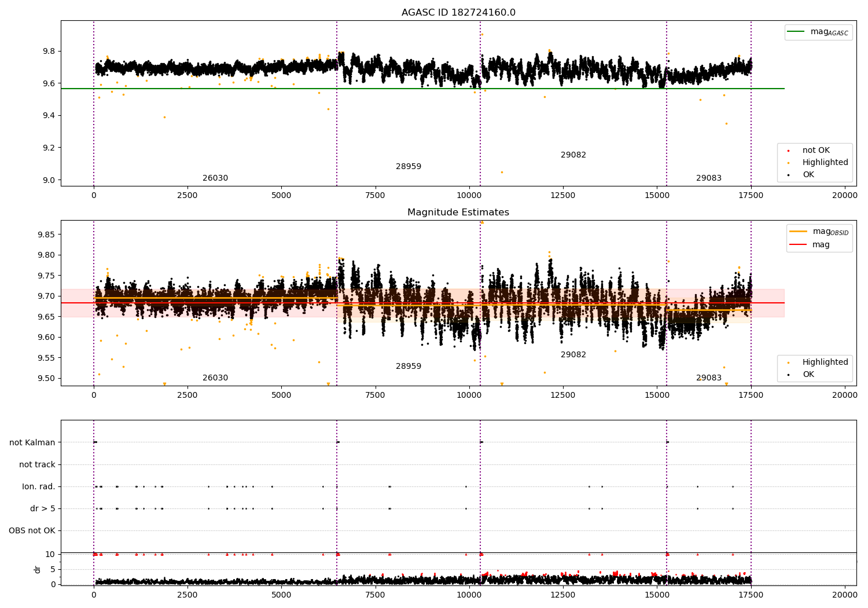This screenshot has width=868, height=608.
Task: Click the 5 tick on the dr axis
Action: click(x=53, y=569)
